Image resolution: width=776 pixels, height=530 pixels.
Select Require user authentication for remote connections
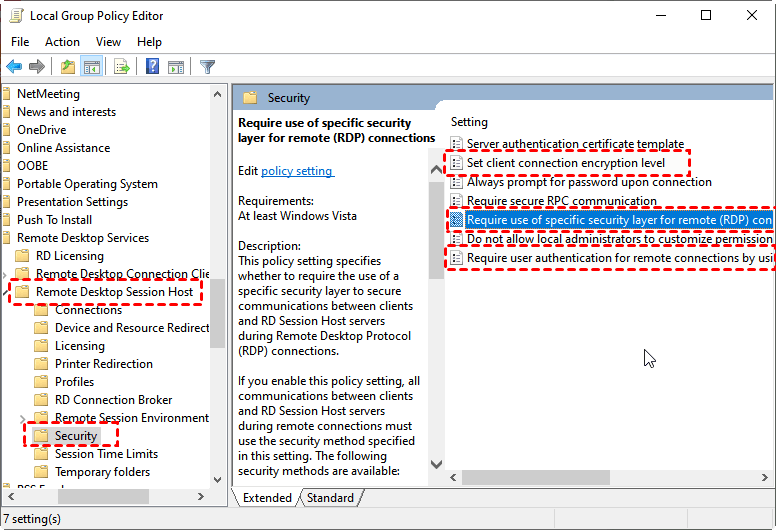coord(620,258)
